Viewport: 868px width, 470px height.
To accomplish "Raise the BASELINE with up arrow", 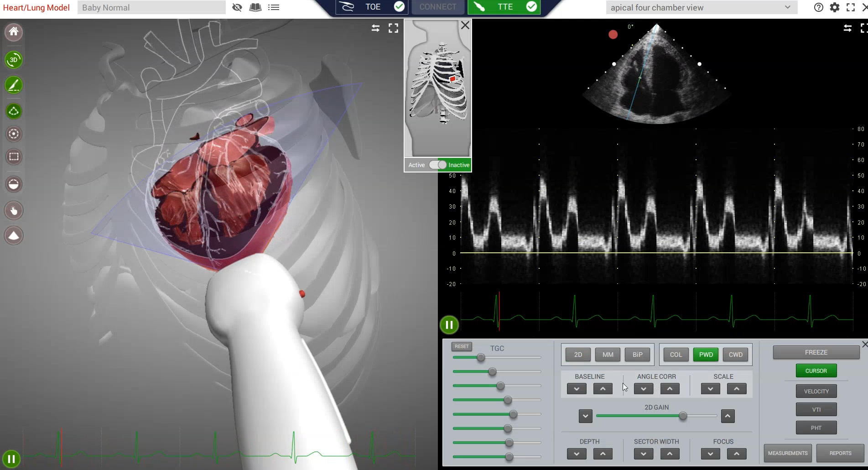I will tap(603, 389).
